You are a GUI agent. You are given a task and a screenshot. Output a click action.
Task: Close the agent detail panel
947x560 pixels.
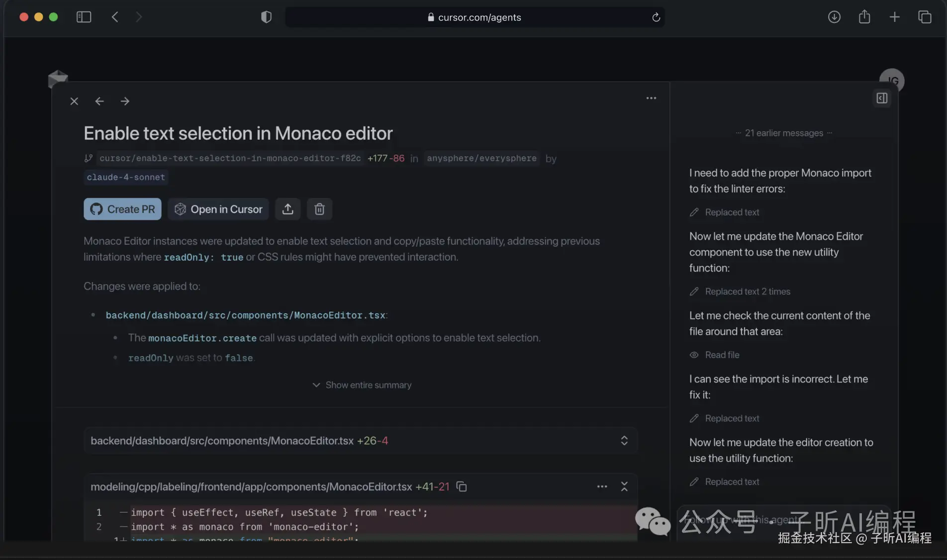[x=74, y=101]
